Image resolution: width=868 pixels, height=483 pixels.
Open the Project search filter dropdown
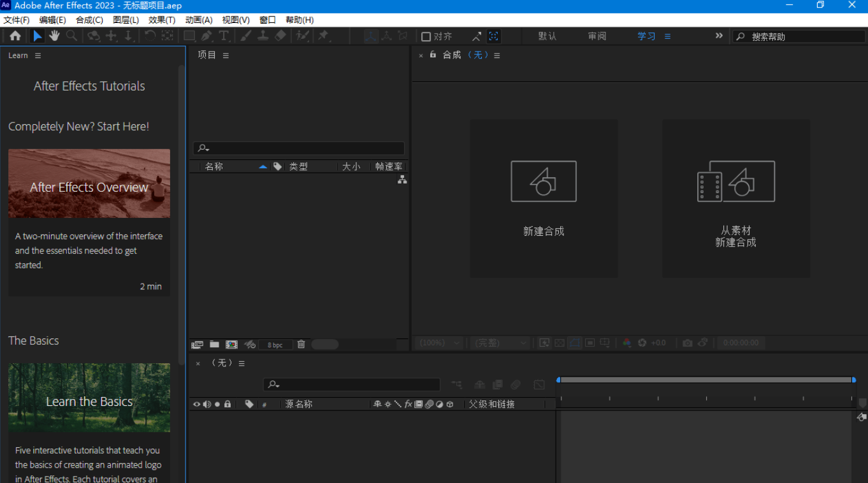coord(204,148)
